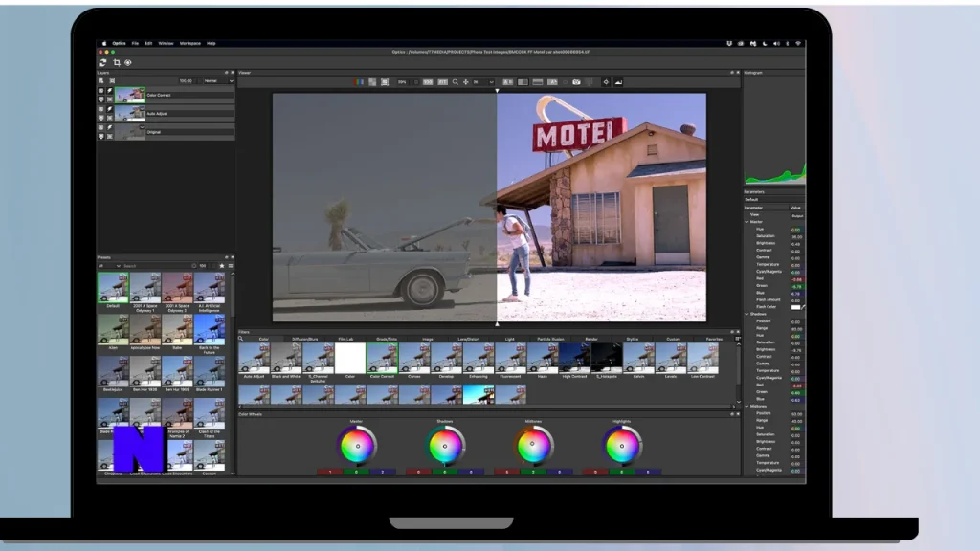
Task: Click the Master color wheel
Action: 357,446
